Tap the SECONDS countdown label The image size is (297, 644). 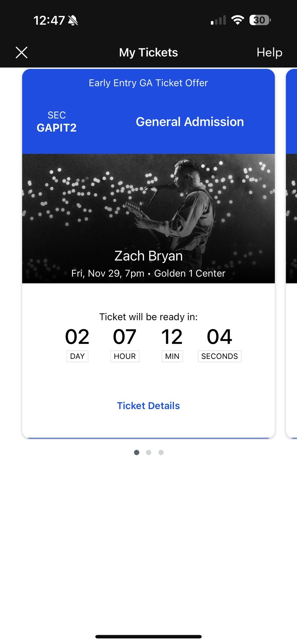click(220, 356)
